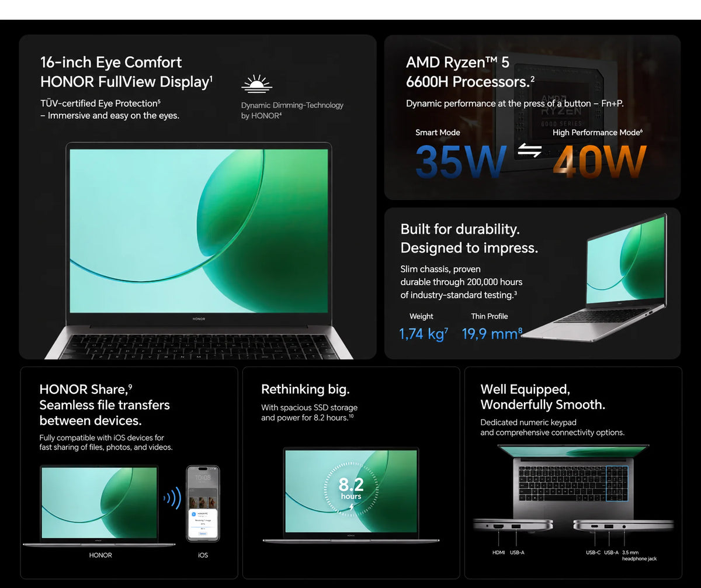Image resolution: width=701 pixels, height=588 pixels.
Task: Click the swap arrows between 35W and 40W
Action: [530, 151]
